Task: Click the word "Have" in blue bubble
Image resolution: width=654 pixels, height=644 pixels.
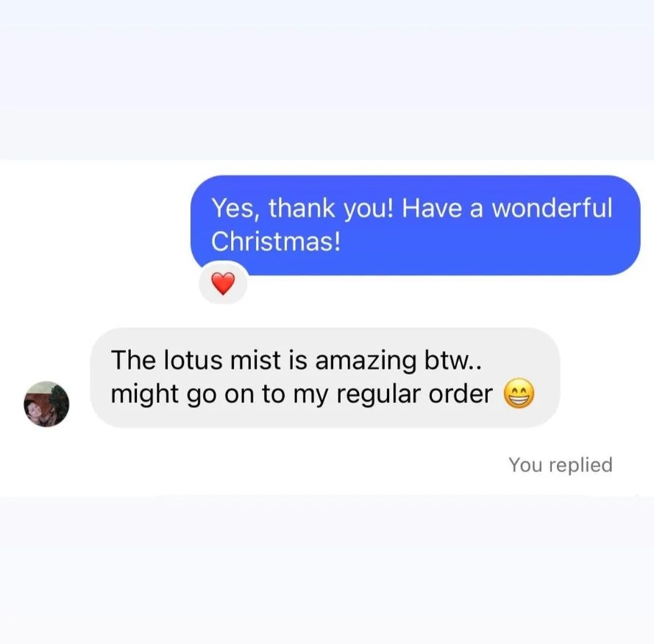Action: click(x=432, y=207)
